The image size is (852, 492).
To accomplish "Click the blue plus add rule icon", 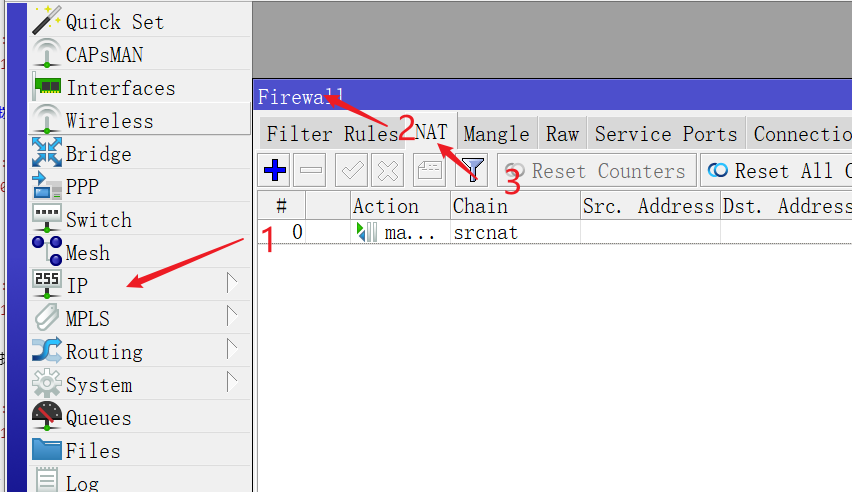I will click(275, 171).
